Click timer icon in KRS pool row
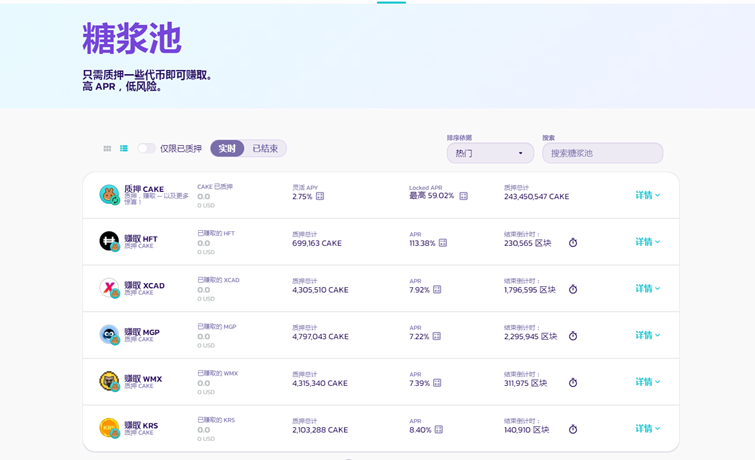This screenshot has width=755, height=460. tap(573, 429)
